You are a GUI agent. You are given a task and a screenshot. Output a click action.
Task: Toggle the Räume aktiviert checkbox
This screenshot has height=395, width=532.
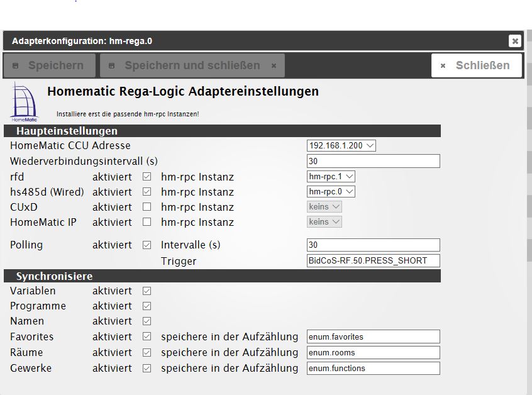[147, 352]
